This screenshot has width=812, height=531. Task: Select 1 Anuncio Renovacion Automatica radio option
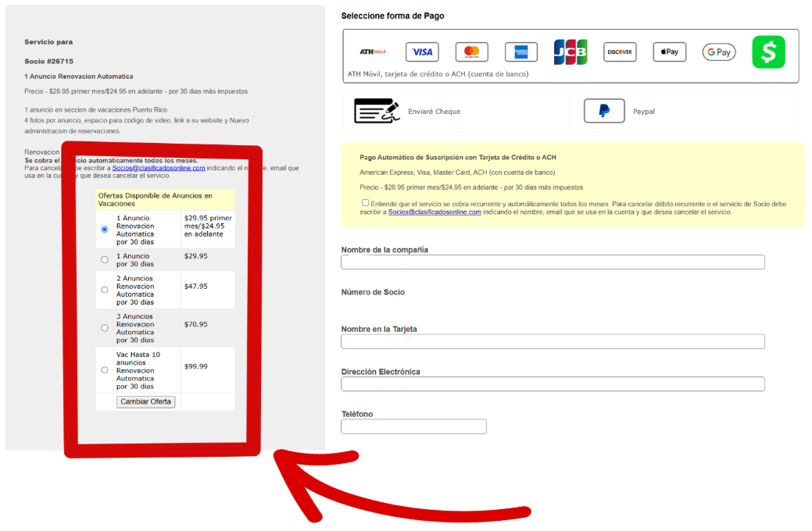[105, 230]
